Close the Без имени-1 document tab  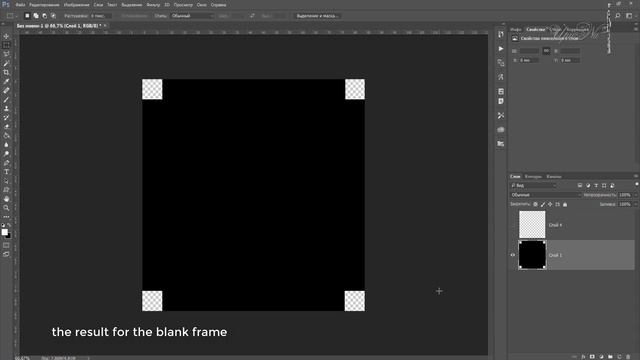(105, 26)
